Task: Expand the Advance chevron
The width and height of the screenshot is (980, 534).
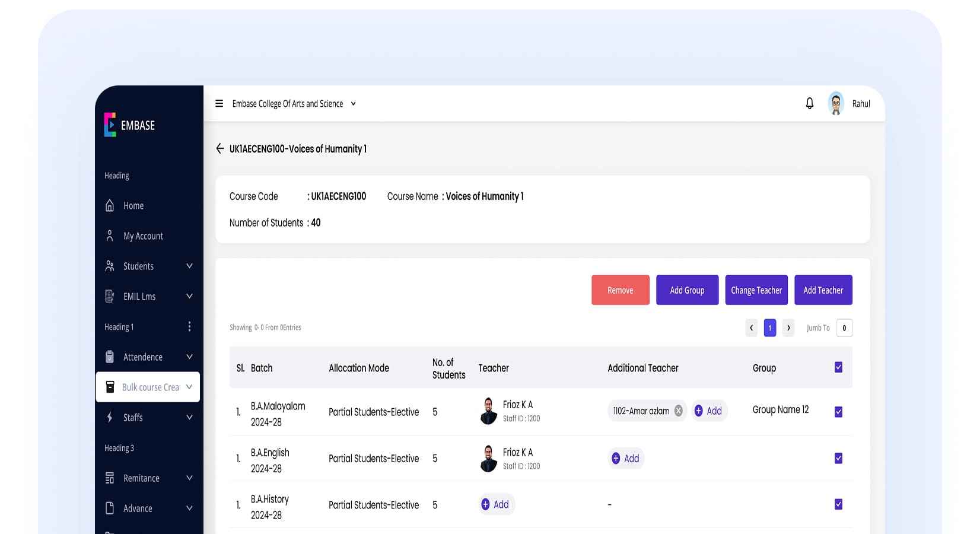Action: pos(189,508)
